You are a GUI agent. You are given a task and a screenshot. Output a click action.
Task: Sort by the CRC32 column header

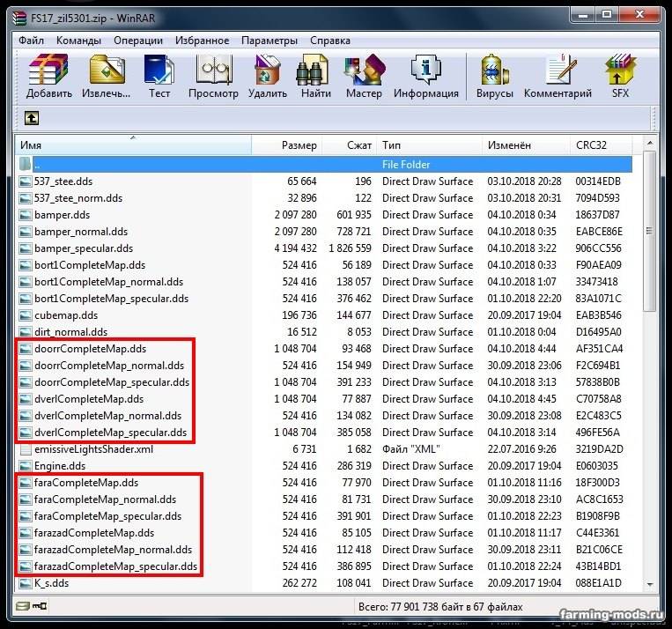602,145
